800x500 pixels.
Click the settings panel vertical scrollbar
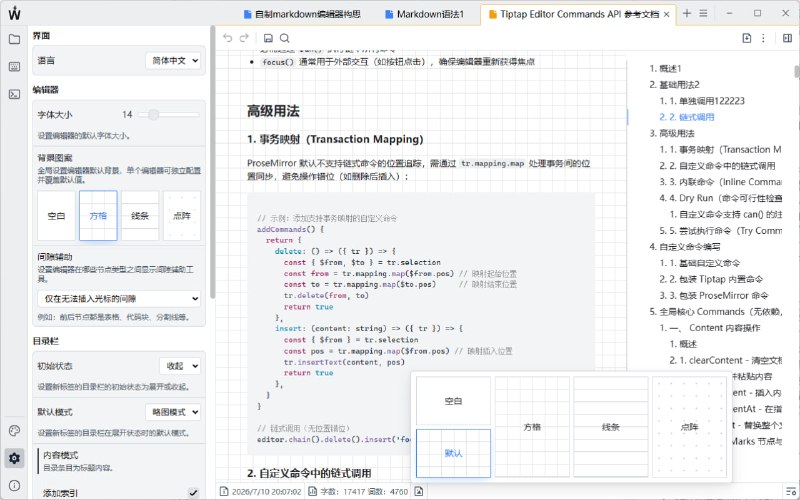coord(212,162)
